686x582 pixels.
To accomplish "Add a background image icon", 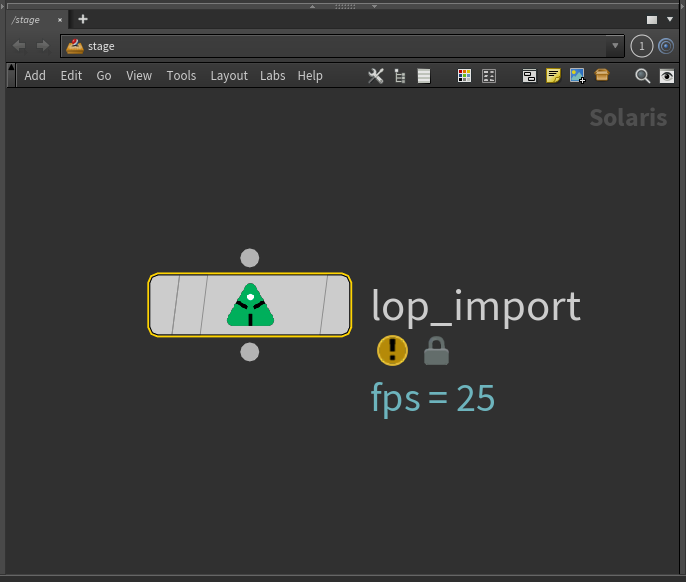I will (578, 76).
